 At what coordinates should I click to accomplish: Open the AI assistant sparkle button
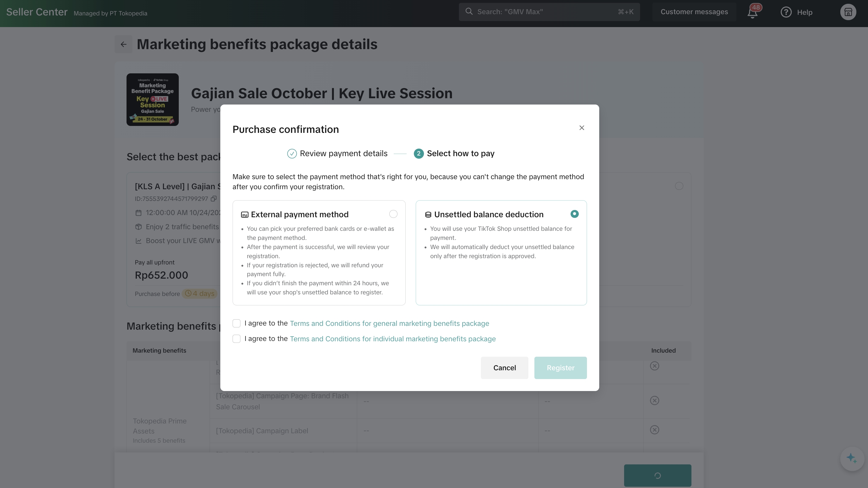tap(852, 458)
